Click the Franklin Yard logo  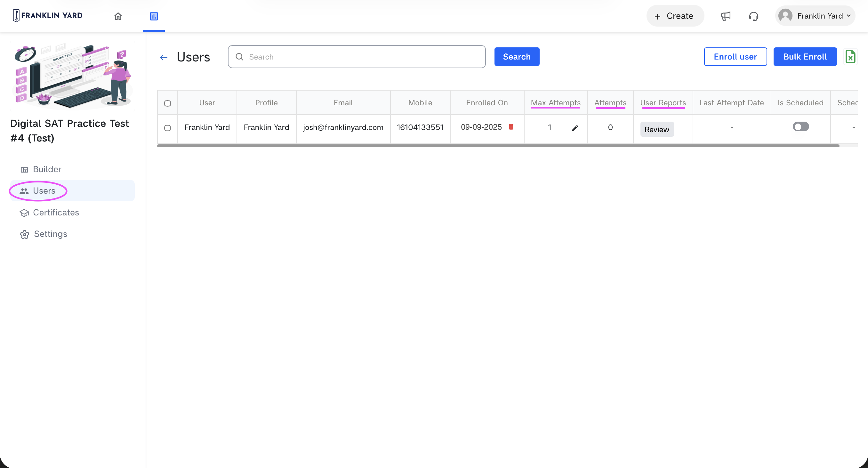47,15
